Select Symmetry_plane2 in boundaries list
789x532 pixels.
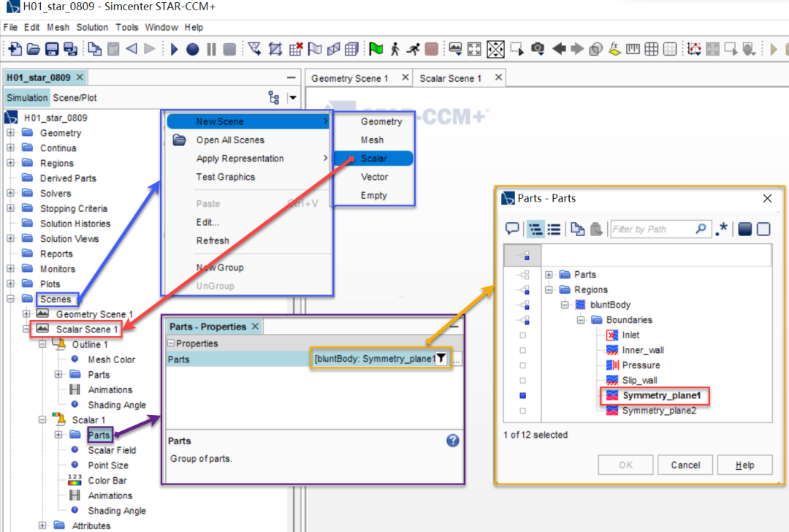pos(659,411)
